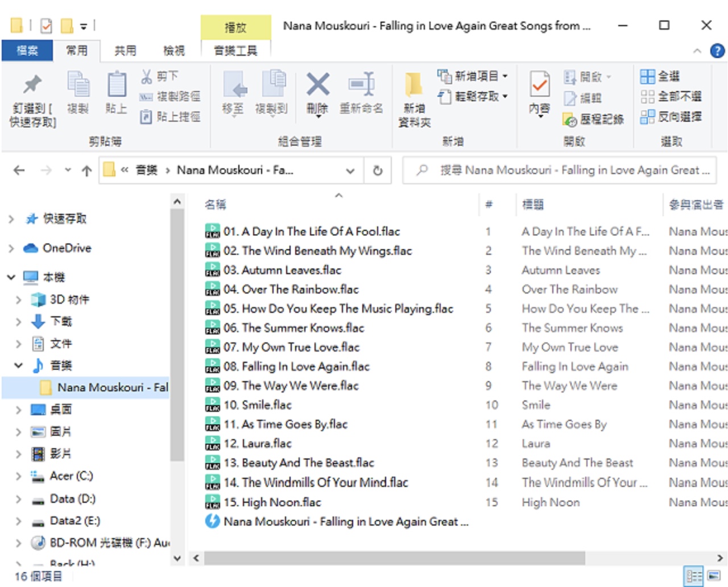Collapse This PC (本機) tree node
This screenshot has width=728, height=587.
click(11, 277)
